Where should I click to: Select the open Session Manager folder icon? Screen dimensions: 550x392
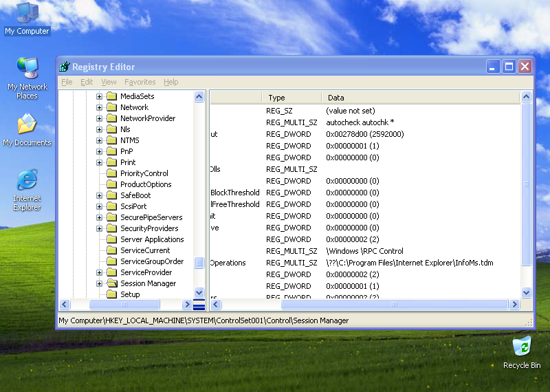111,283
